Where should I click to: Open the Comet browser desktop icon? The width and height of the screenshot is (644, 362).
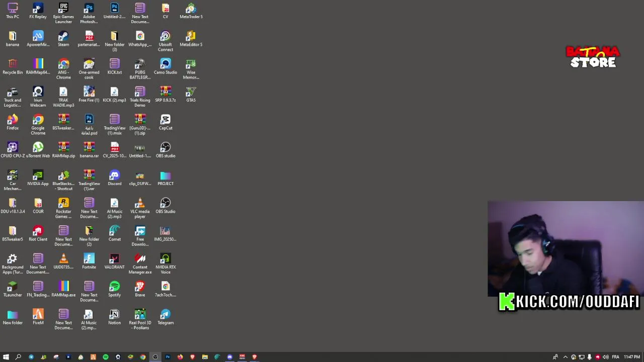tap(114, 233)
